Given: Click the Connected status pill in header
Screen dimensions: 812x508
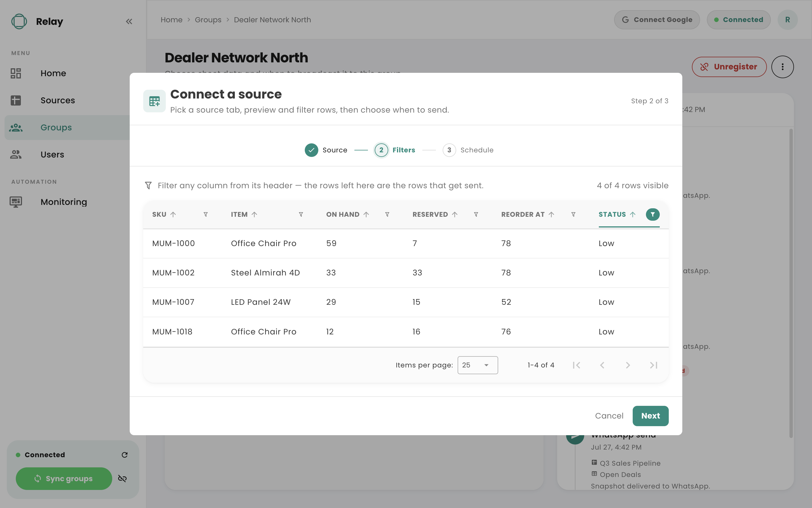Looking at the screenshot, I should click(738, 20).
